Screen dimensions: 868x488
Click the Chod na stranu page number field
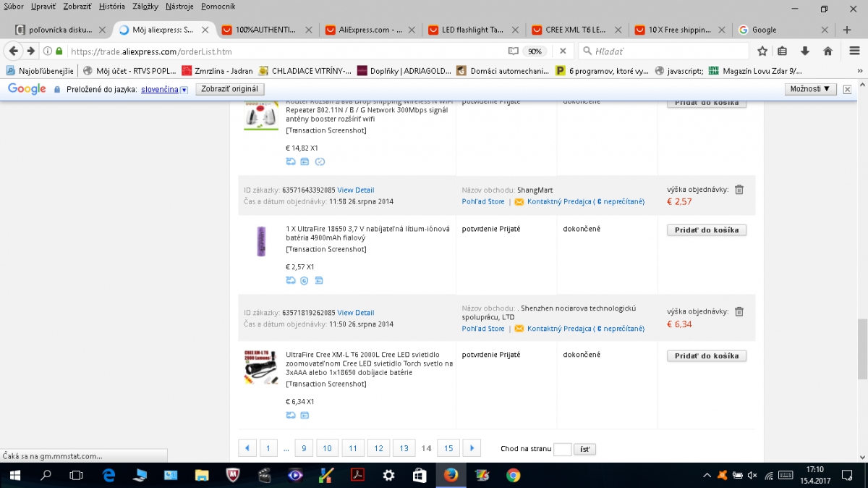point(562,449)
